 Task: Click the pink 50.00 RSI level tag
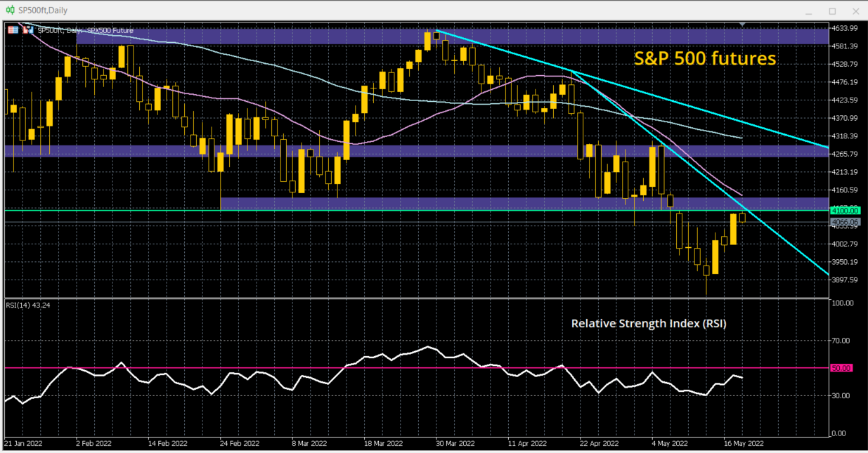[841, 367]
